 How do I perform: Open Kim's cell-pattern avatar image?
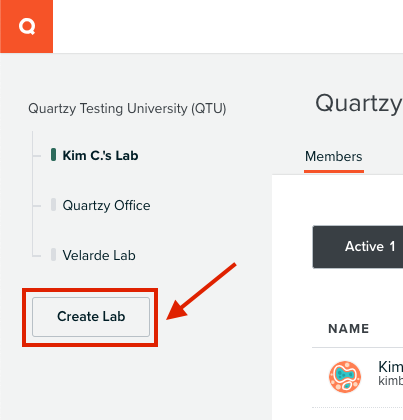point(345,377)
